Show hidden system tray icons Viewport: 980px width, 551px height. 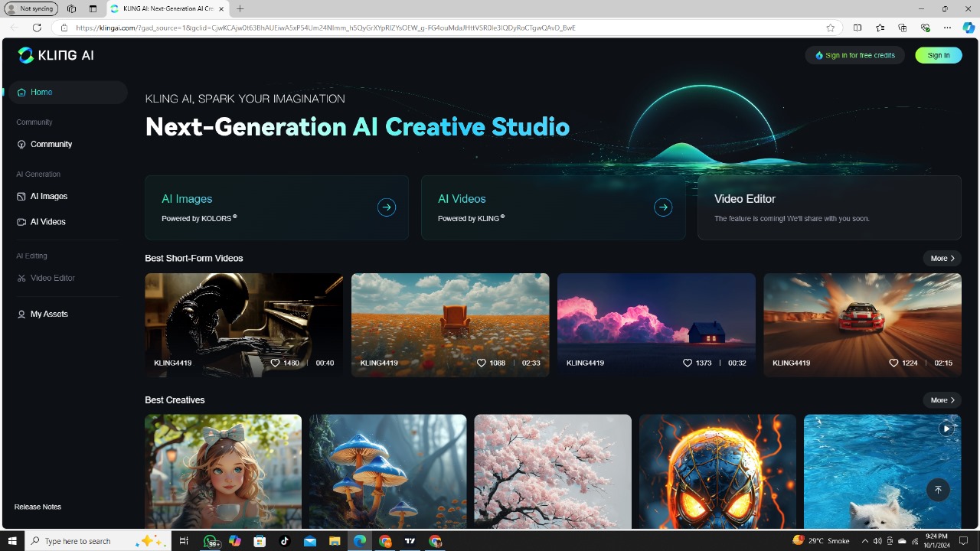coord(865,541)
